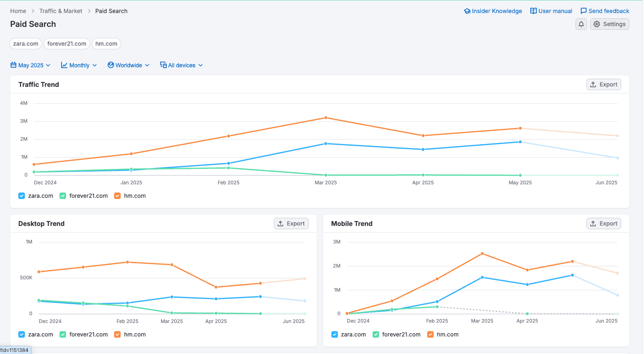
Task: Toggle forever21.com checkbox in Traffic Trend legend
Action: [x=63, y=196]
